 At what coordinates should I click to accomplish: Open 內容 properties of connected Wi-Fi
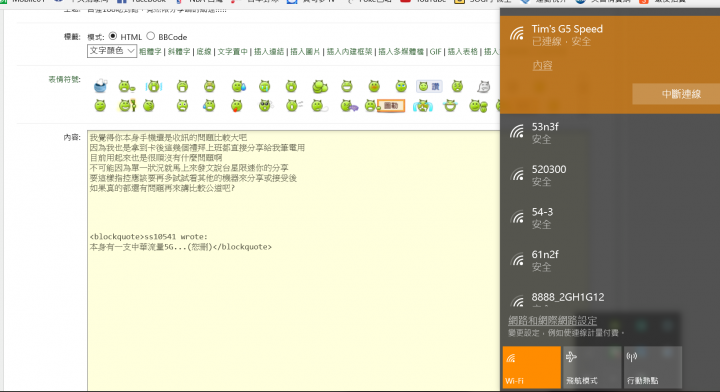point(542,66)
